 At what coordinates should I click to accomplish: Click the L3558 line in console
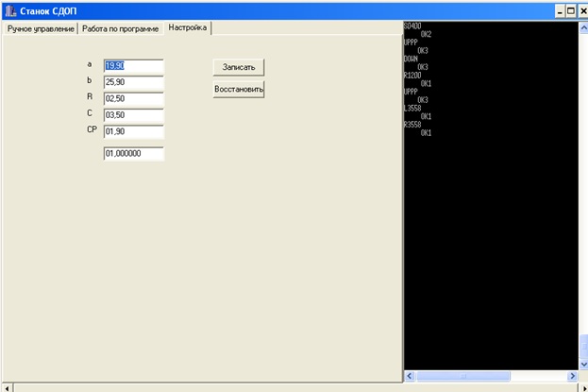[x=412, y=108]
